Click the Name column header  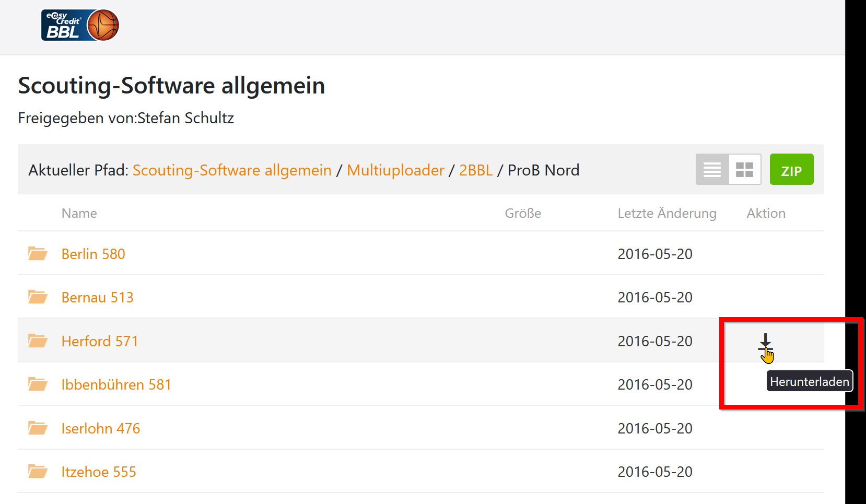[79, 213]
